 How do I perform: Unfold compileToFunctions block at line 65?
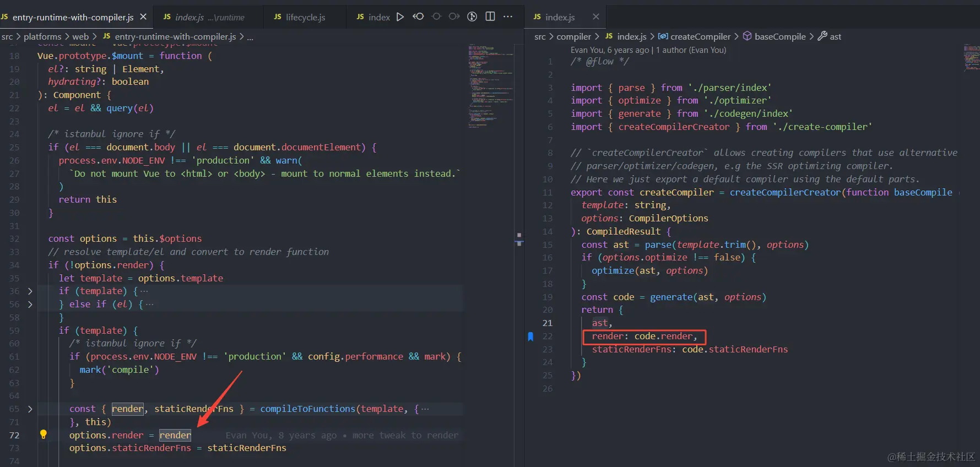pos(30,409)
